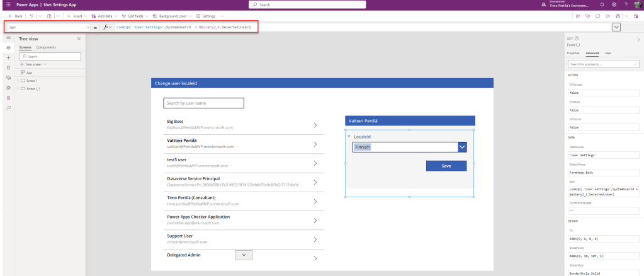Close the Tree view panel
This screenshot has width=644, height=276.
[79, 39]
